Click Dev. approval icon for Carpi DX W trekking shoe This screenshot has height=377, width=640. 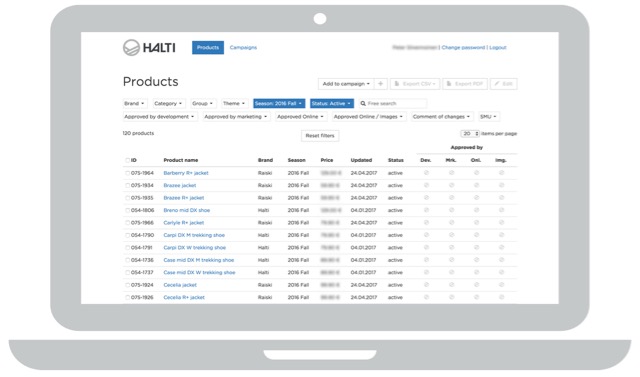coord(426,247)
